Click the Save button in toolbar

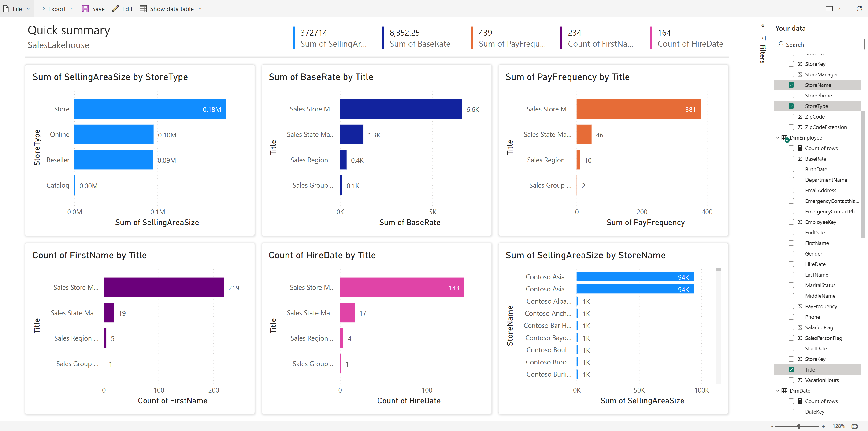click(x=93, y=8)
